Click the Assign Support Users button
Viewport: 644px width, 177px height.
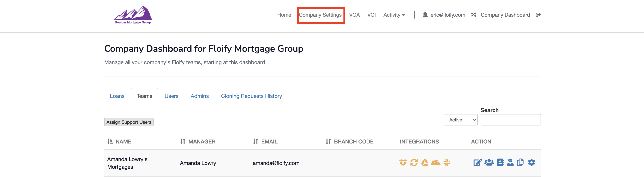coord(129,122)
